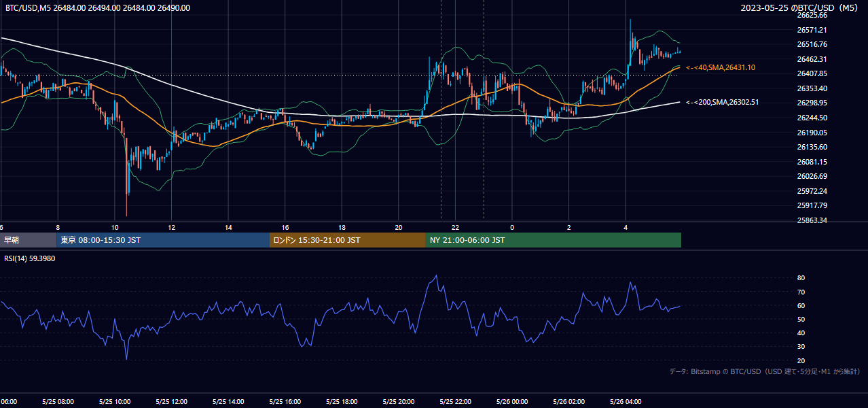The height and width of the screenshot is (408, 868).
Task: Click the 40 SMA 26431.10 label
Action: point(721,68)
